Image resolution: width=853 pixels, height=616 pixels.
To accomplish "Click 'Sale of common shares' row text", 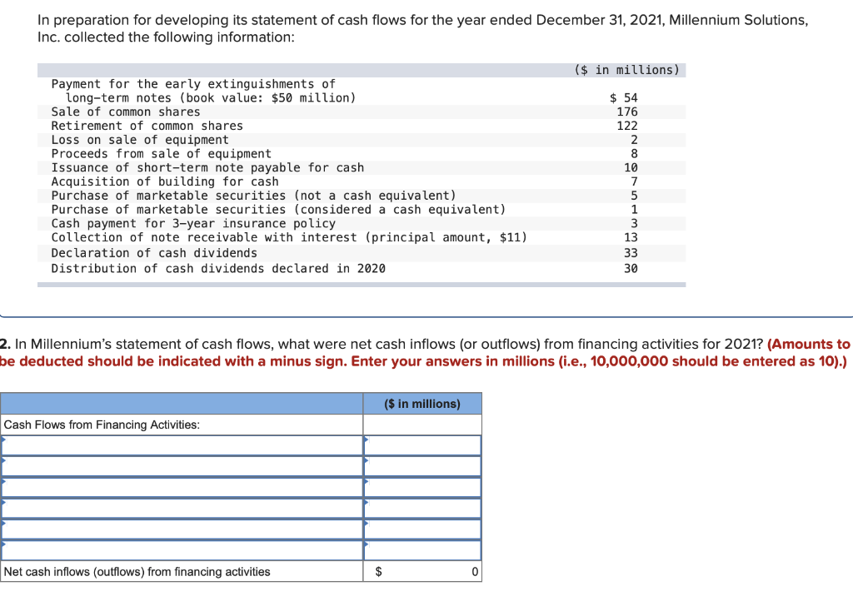I will tap(126, 112).
